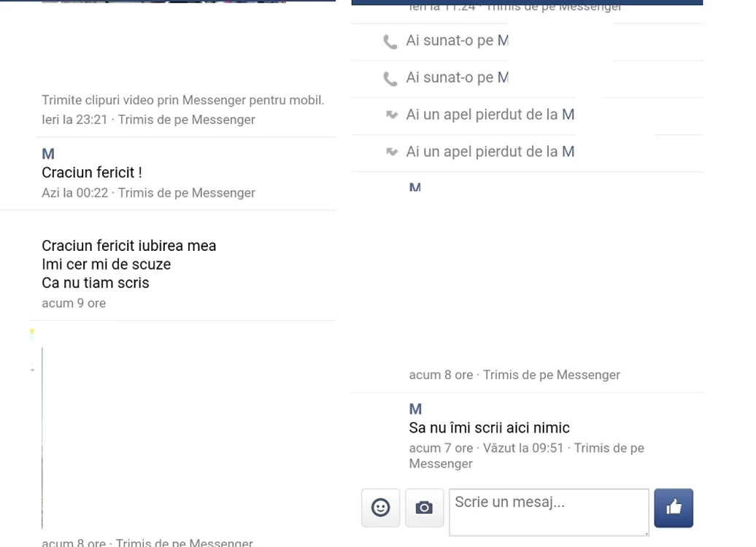Viewport: 756px width, 547px height.
Task: Send a thumbs-up like
Action: (x=674, y=508)
